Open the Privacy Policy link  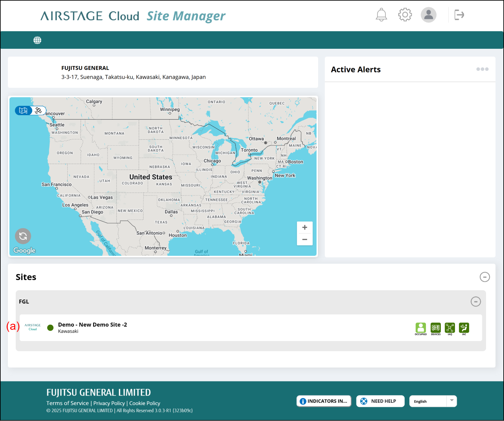pyautogui.click(x=109, y=403)
